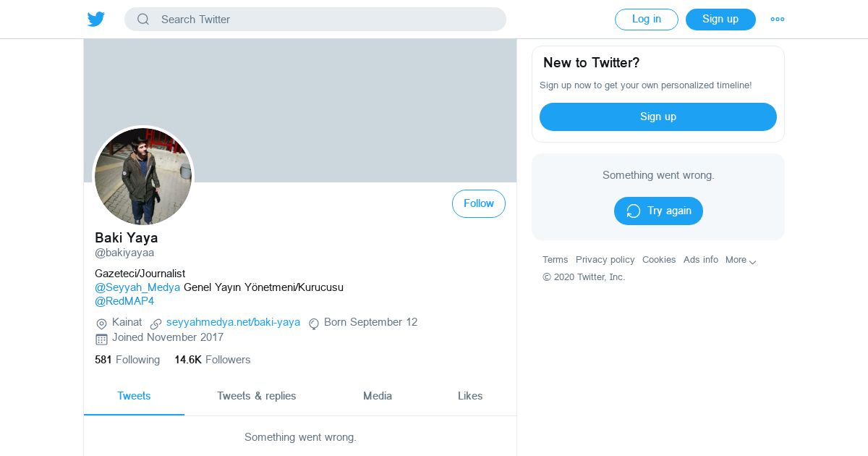The image size is (868, 456).
Task: Switch to the Tweets & replies tab
Action: tap(257, 396)
